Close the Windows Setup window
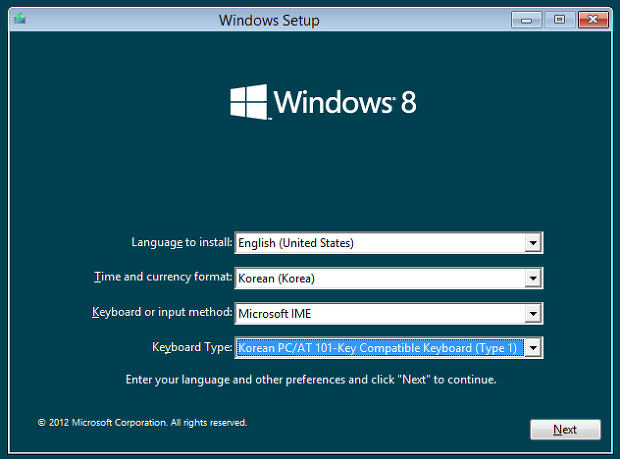This screenshot has width=620, height=459. pos(593,20)
